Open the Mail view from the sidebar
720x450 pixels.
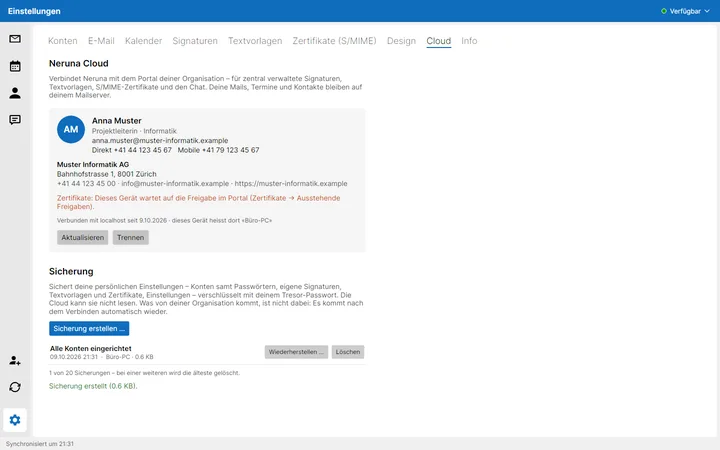coord(15,39)
